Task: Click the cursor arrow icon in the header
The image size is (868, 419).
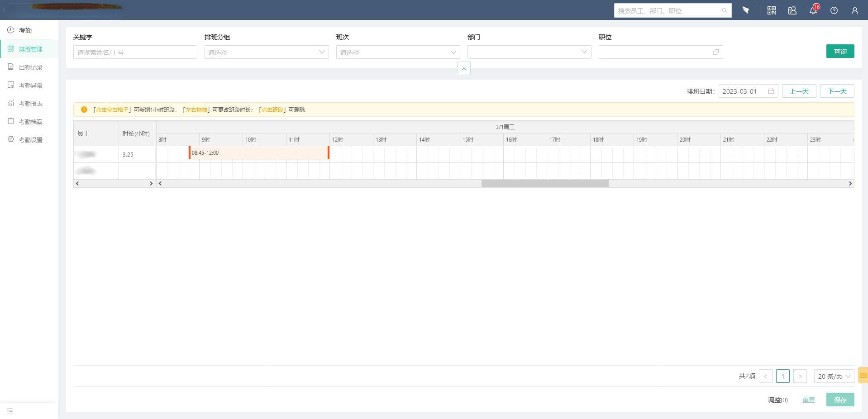Action: 745,10
